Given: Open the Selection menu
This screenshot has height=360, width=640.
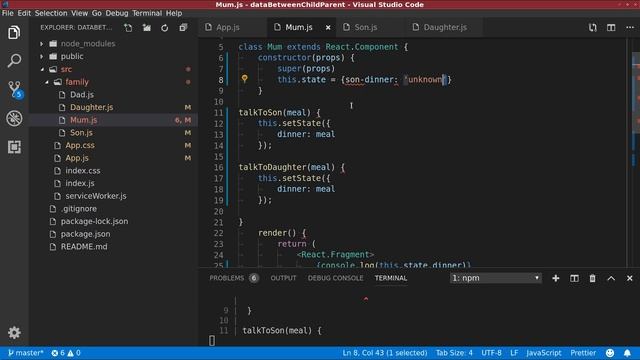Looking at the screenshot, I should pos(51,13).
